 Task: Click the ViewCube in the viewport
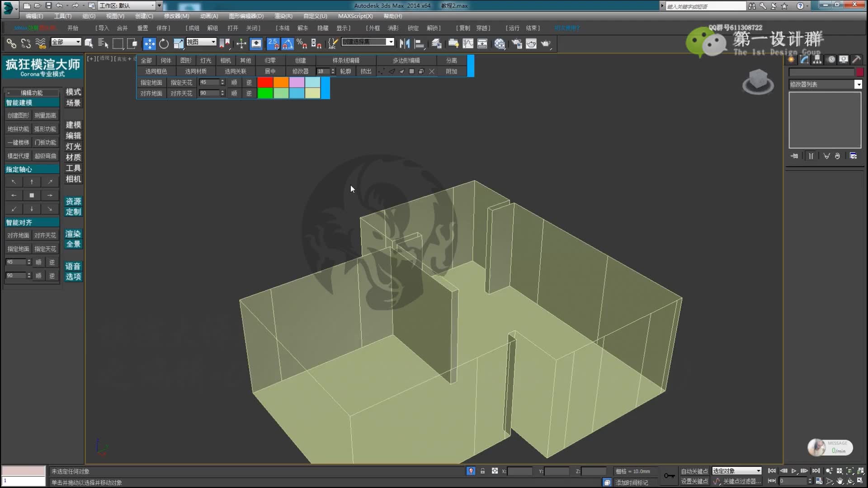(x=758, y=81)
